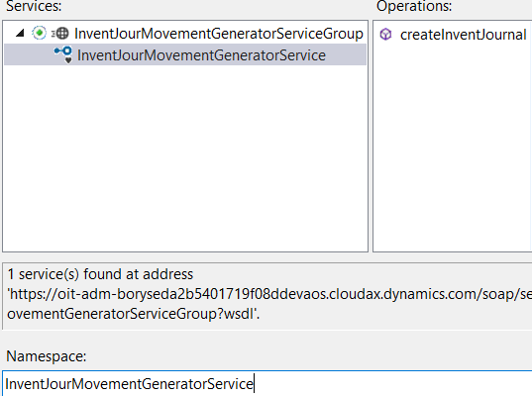Screen dimensions: 532x396
Task: Click the Services label
Action: point(34,6)
